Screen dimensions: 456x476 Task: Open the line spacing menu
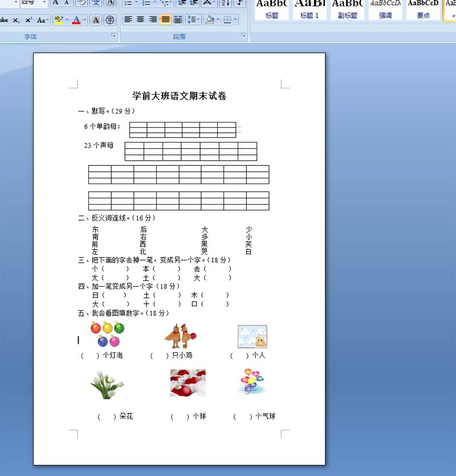coord(193,20)
